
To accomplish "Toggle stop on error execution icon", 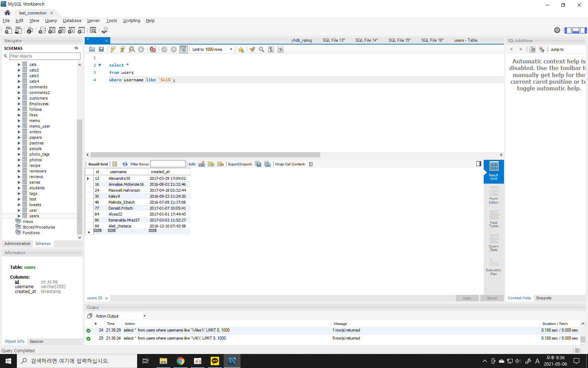I will coord(153,49).
